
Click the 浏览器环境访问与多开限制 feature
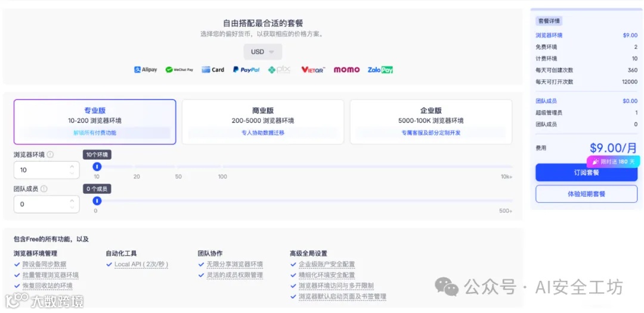336,286
